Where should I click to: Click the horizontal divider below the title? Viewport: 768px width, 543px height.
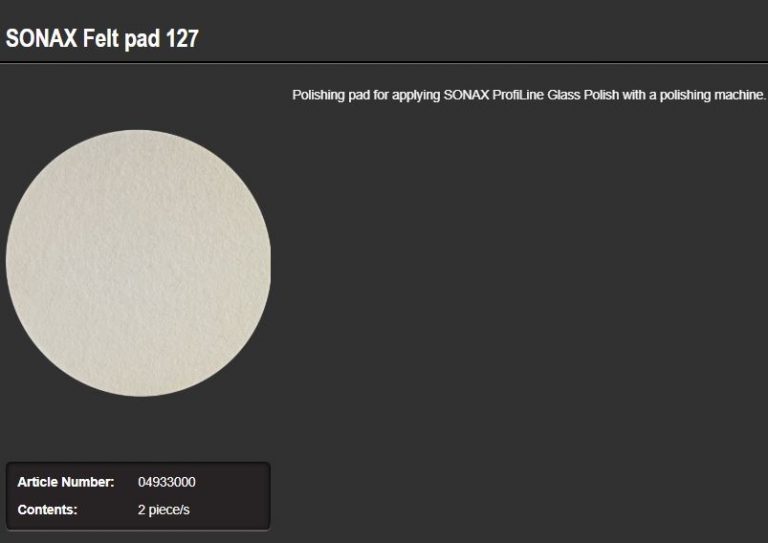384,63
